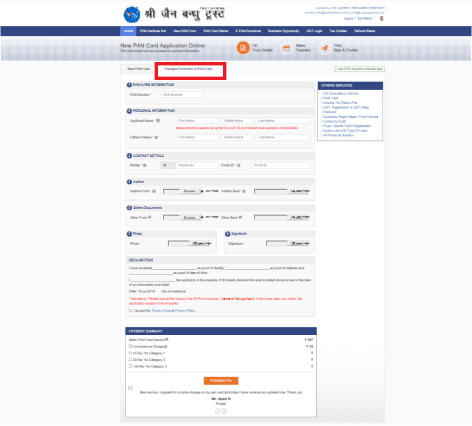Screen dimensions: 472x426
Task: Open the Home item in navigation bar
Action: pos(129,31)
